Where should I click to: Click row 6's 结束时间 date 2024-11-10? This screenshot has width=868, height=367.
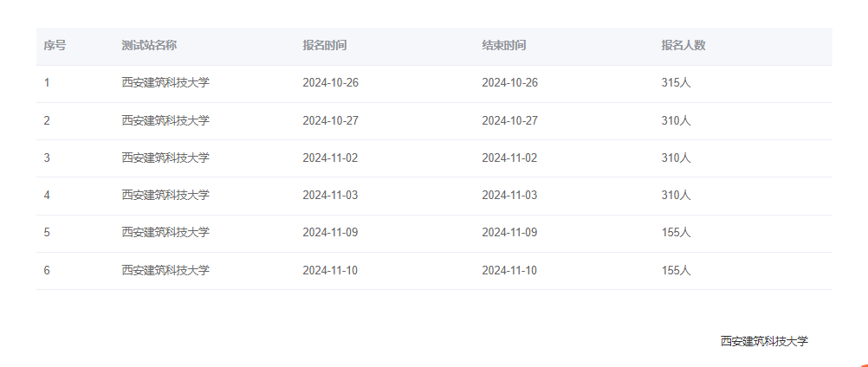coord(509,270)
